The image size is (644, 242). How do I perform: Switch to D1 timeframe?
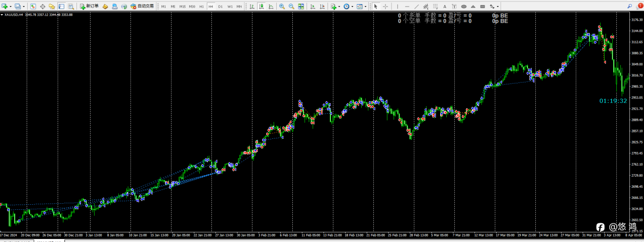point(220,7)
